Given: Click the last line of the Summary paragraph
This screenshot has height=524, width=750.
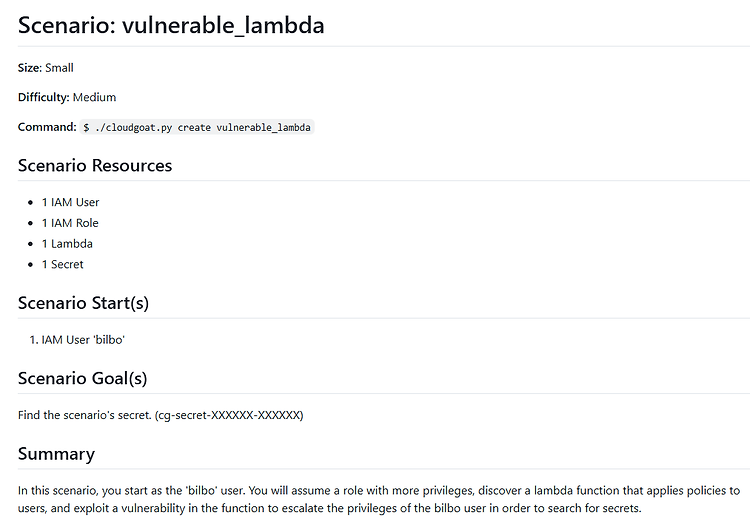Looking at the screenshot, I should 330,510.
